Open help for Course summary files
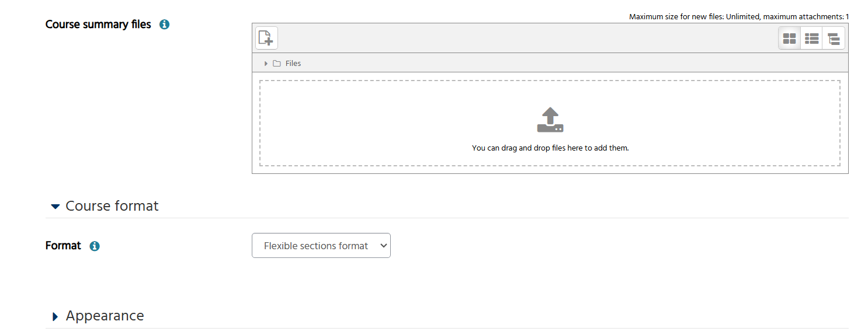The image size is (868, 335). click(x=164, y=25)
